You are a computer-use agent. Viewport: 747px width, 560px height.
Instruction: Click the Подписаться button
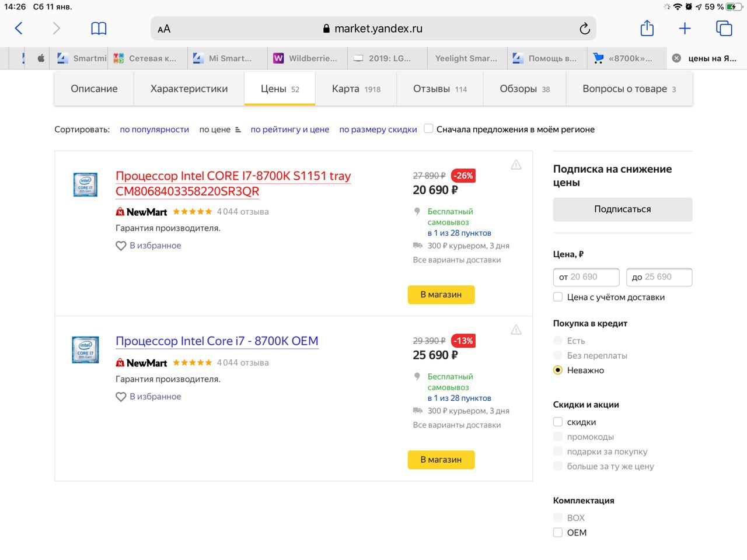click(x=623, y=209)
